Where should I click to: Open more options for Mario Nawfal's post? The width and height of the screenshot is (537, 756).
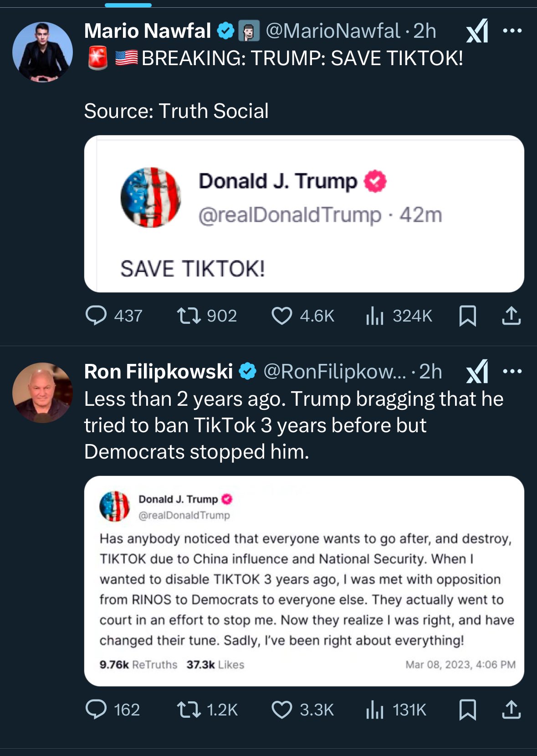(512, 31)
